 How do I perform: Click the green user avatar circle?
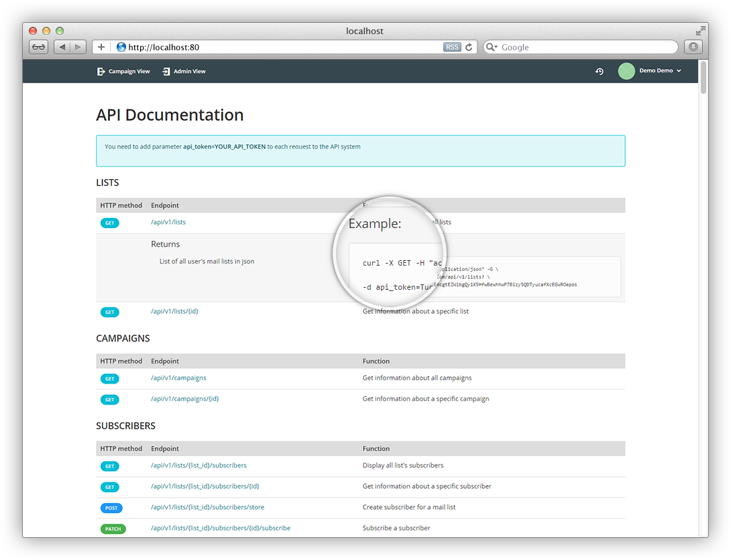coord(626,71)
